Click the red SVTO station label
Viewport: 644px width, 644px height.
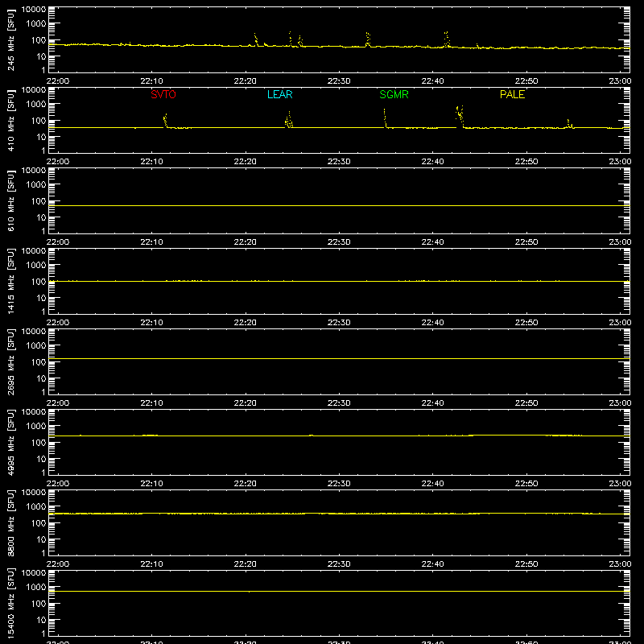[x=163, y=94]
